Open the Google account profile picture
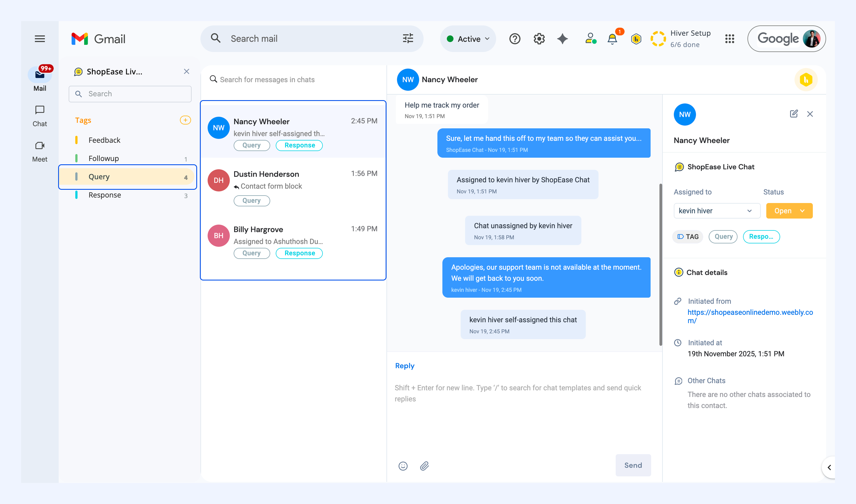The image size is (856, 504). click(811, 39)
